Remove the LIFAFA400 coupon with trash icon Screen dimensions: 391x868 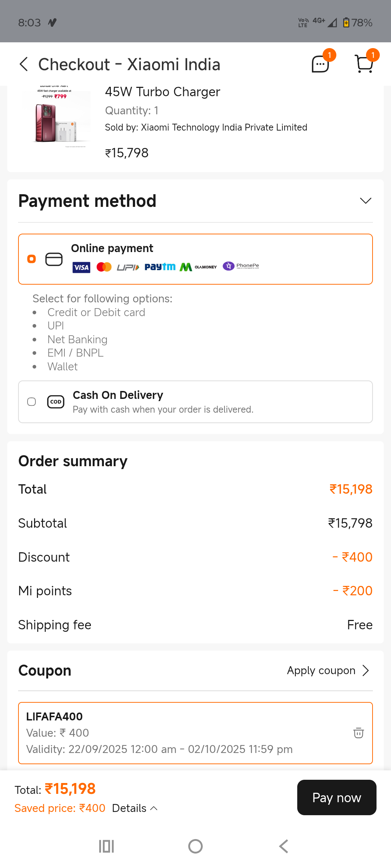coord(358,733)
